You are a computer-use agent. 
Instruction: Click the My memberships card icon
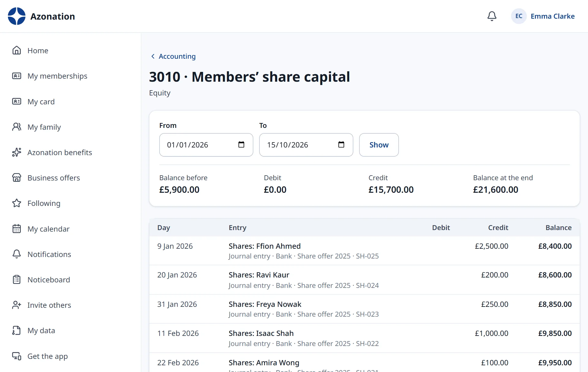click(17, 76)
